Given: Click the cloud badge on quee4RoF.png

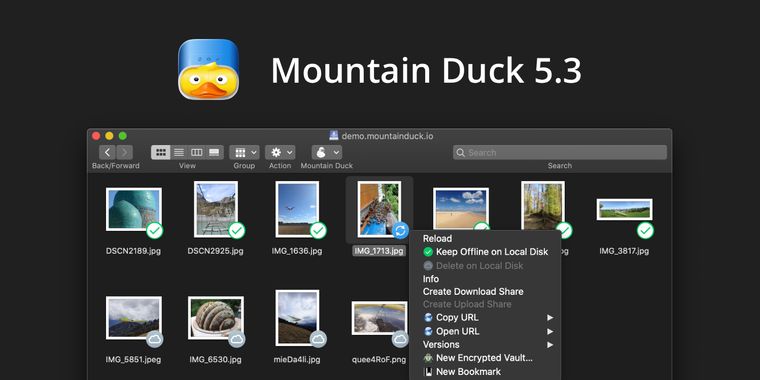Looking at the screenshot, I should point(400,339).
